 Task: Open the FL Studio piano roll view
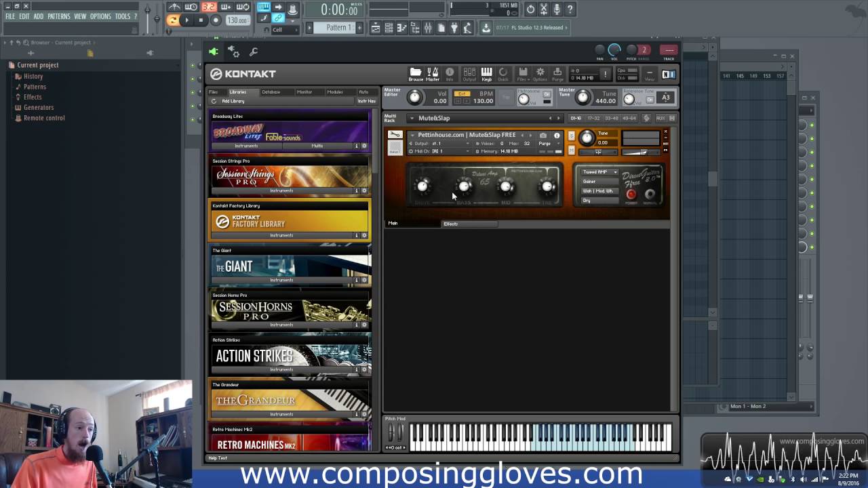(401, 28)
